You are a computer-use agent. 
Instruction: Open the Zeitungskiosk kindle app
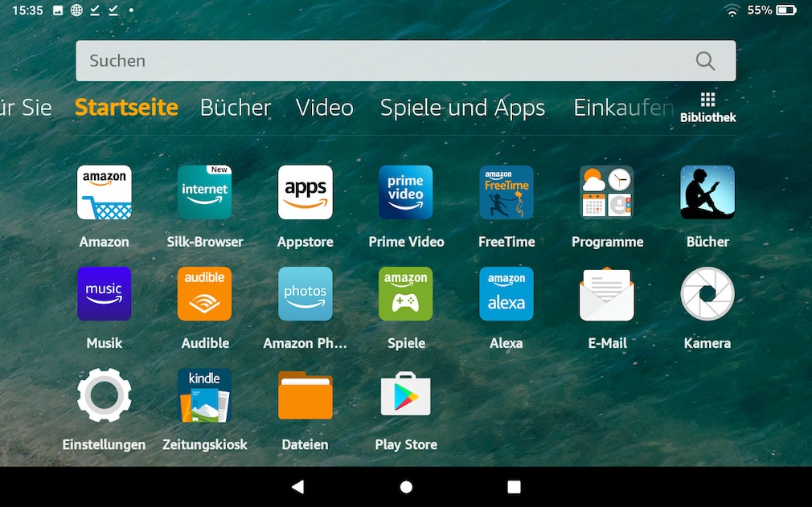[x=204, y=395]
